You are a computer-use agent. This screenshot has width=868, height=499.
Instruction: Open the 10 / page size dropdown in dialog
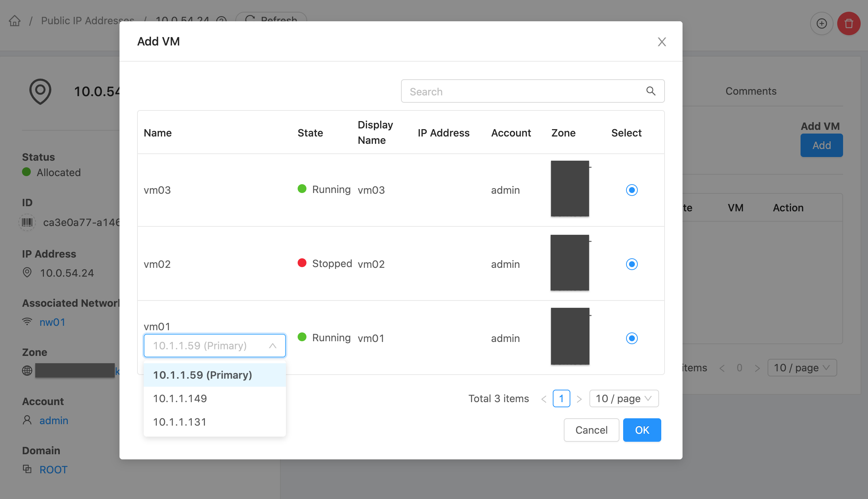coord(623,398)
